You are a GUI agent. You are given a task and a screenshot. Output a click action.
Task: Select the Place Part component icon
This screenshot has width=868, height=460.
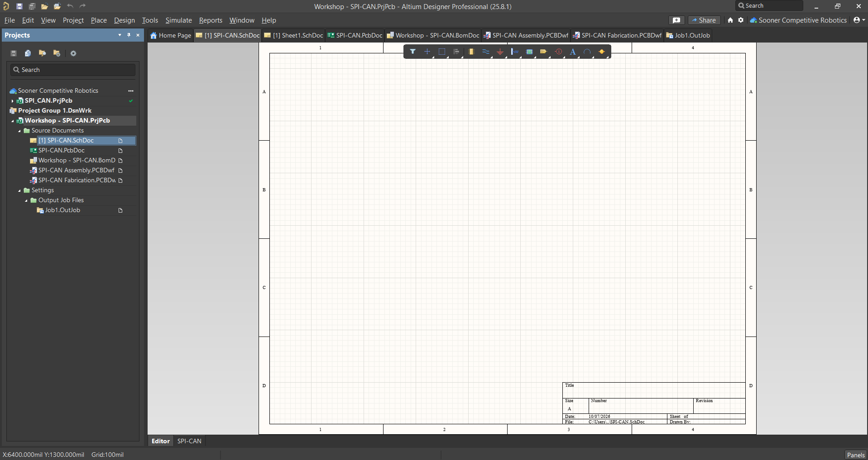[x=471, y=52]
